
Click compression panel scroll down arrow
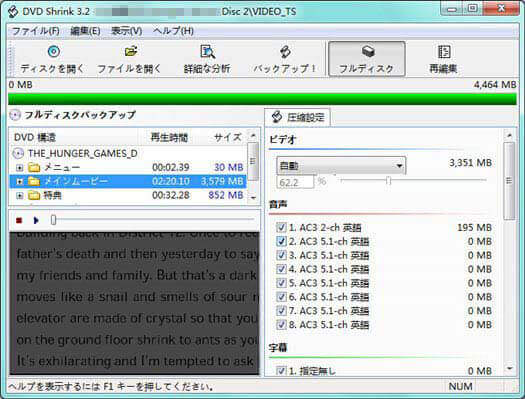(x=509, y=369)
